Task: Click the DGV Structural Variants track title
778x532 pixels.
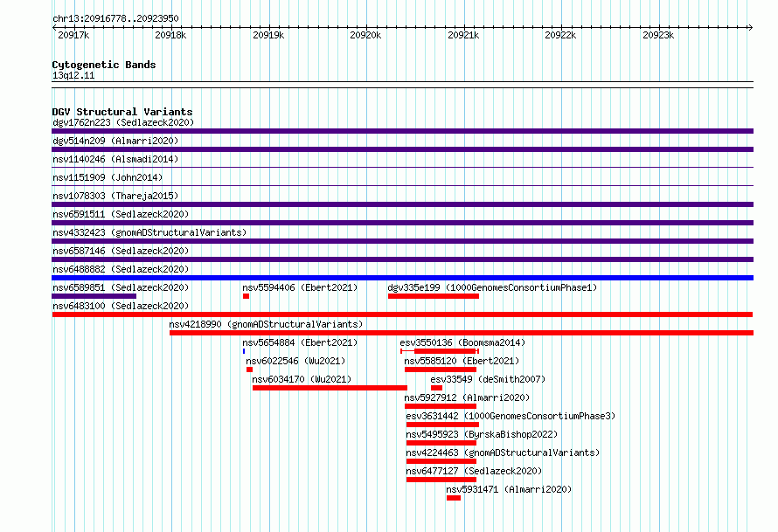Action: 122,112
